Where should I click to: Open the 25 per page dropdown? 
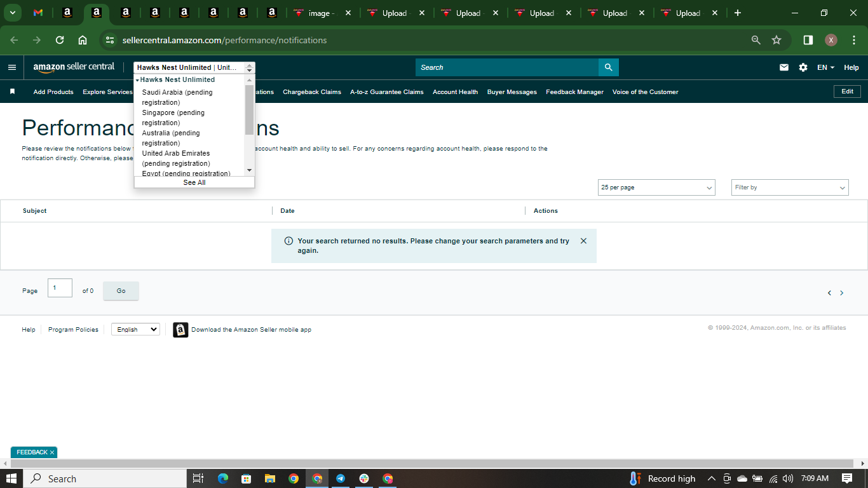(x=656, y=187)
